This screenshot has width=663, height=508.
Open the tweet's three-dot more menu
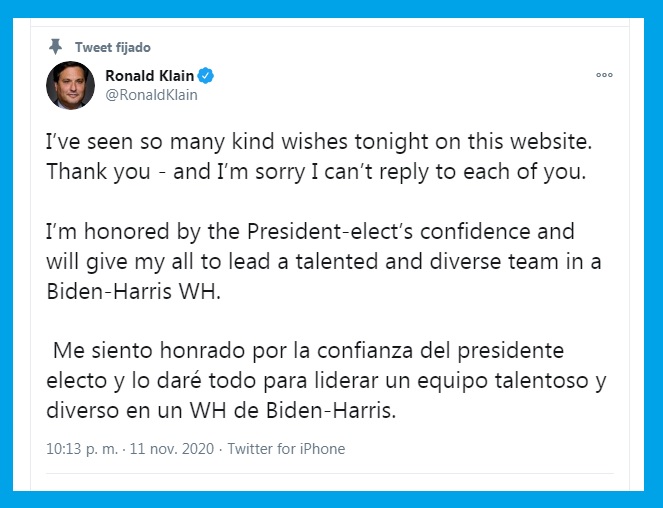pos(603,75)
